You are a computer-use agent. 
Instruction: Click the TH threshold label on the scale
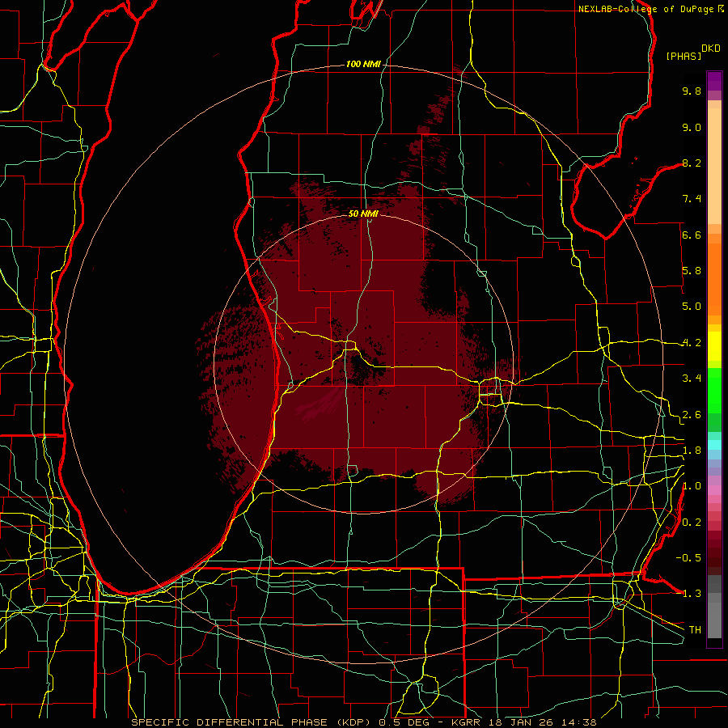[695, 630]
